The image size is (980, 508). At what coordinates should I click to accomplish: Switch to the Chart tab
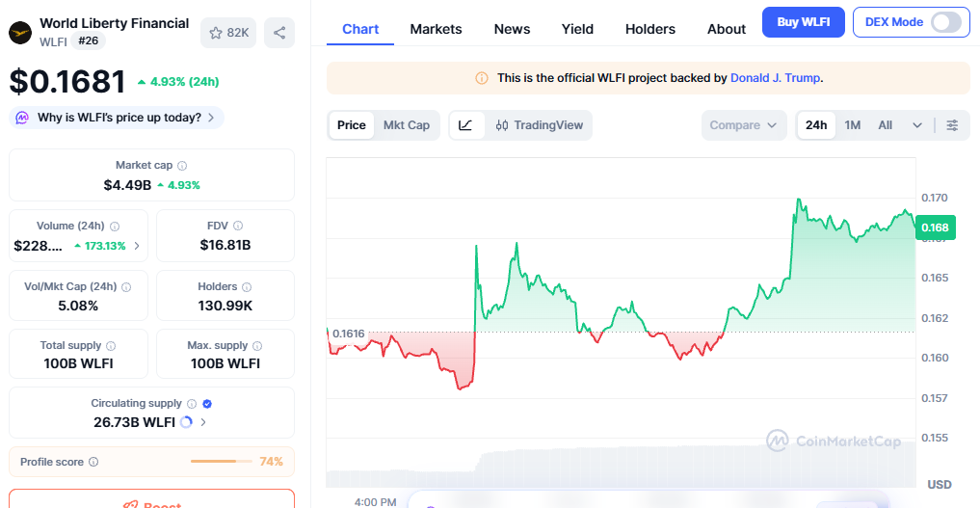coord(360,29)
